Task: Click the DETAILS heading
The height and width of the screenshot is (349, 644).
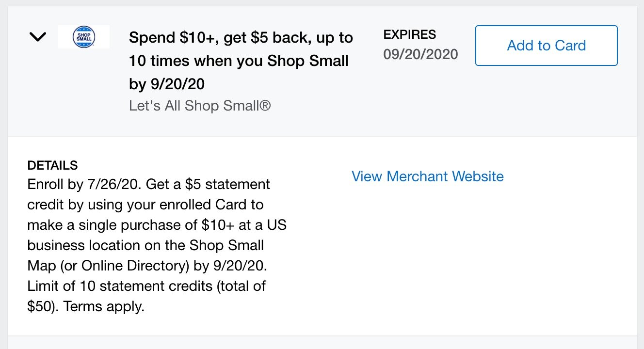Action: (x=52, y=165)
